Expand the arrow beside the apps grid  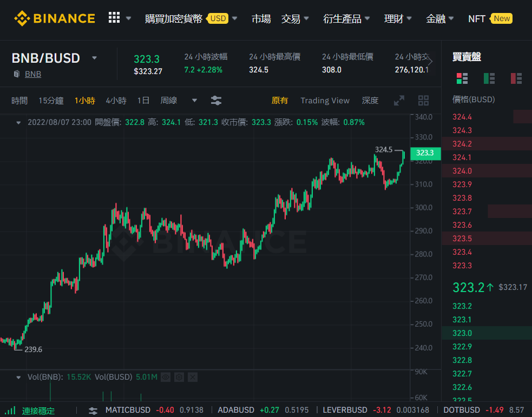click(129, 18)
